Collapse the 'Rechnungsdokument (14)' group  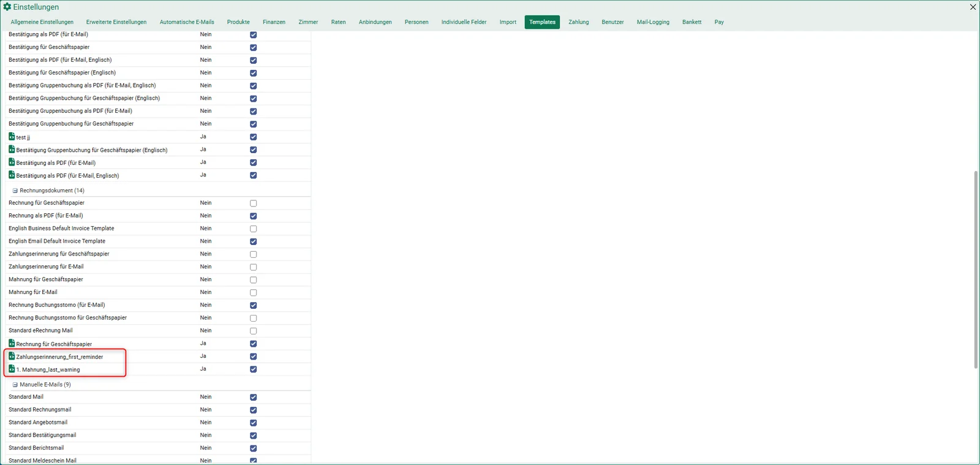[x=15, y=191]
